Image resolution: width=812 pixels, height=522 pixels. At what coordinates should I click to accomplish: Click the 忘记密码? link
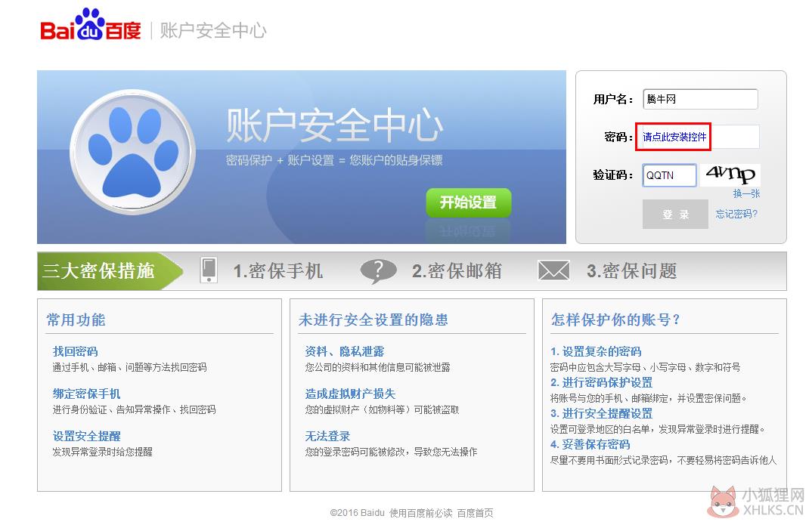[736, 215]
